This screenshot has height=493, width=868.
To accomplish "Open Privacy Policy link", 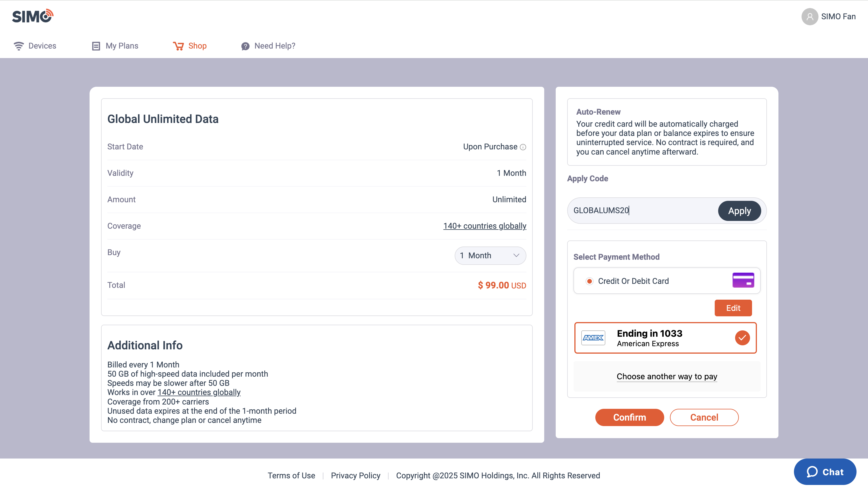I will point(356,475).
